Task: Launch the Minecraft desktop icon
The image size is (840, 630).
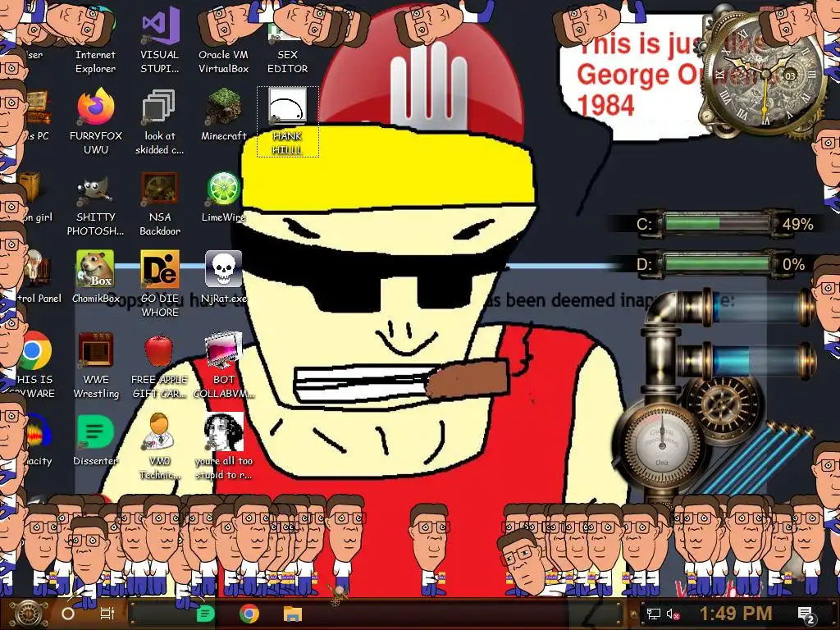Action: [x=223, y=116]
